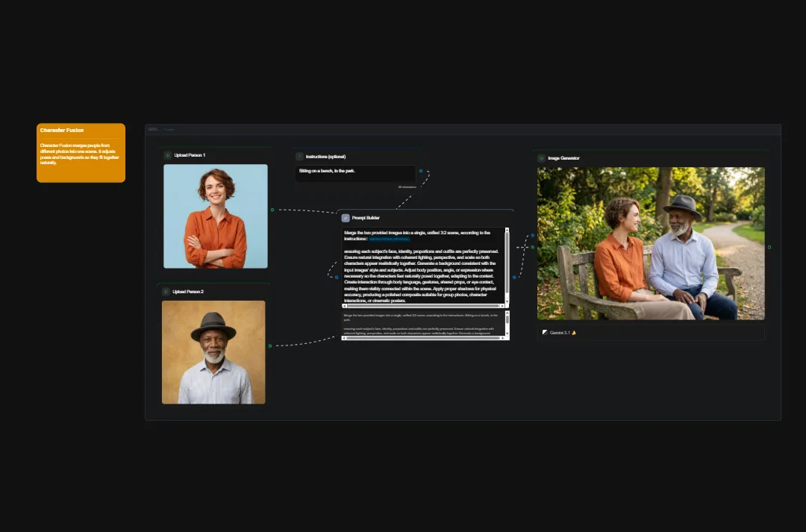Click the Instructions (optional) node text icon
The width and height of the screenshot is (806, 532).
(299, 157)
